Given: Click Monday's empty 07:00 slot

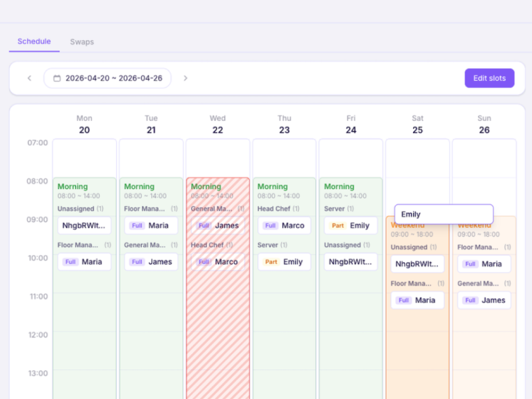Looking at the screenshot, I should (84, 158).
